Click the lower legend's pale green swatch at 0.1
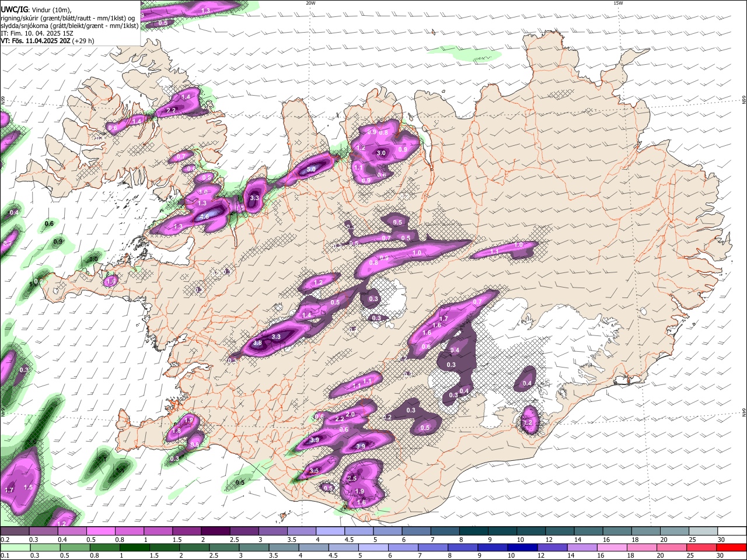 pyautogui.click(x=15, y=547)
